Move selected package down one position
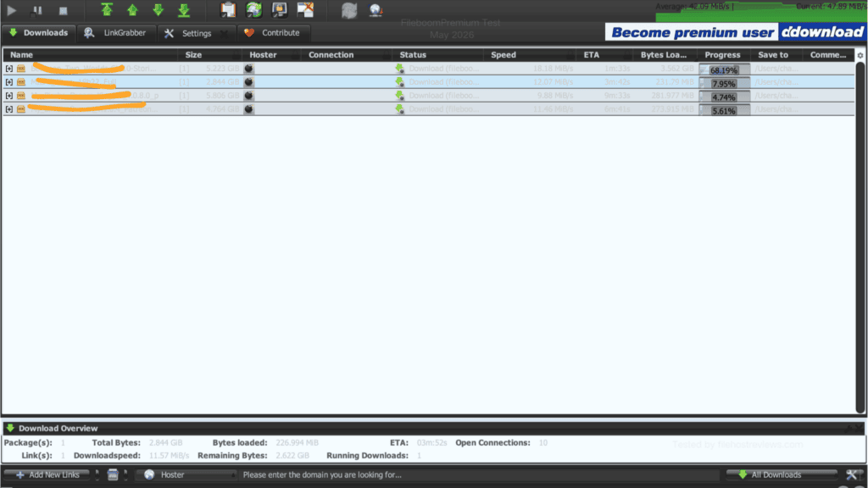Image resolution: width=868 pixels, height=488 pixels. (x=159, y=10)
